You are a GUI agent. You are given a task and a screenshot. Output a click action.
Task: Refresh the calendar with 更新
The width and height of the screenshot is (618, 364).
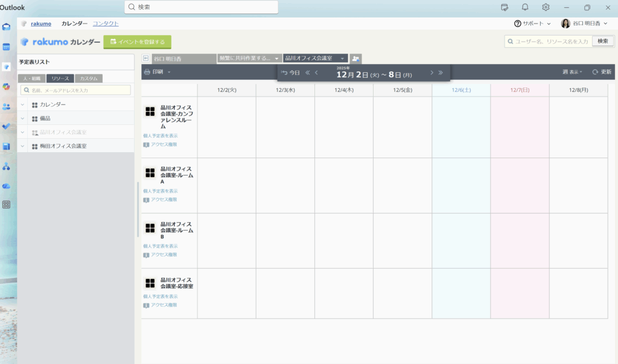click(x=602, y=72)
